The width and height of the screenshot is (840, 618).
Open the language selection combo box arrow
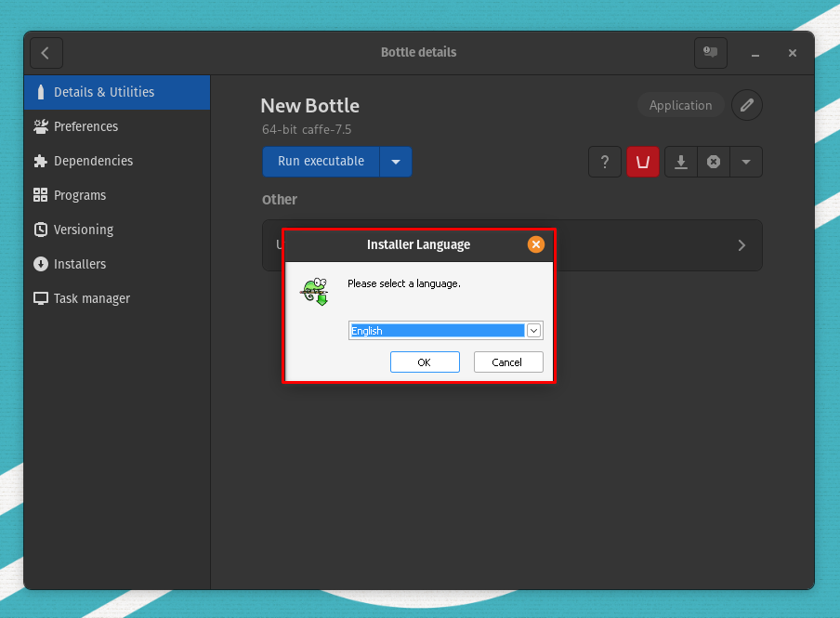click(533, 331)
